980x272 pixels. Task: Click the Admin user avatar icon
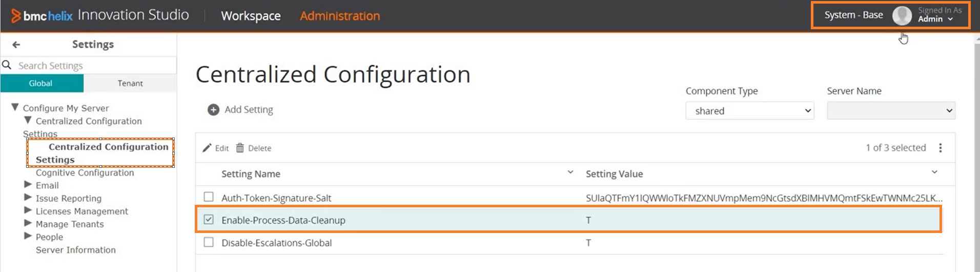tap(902, 15)
